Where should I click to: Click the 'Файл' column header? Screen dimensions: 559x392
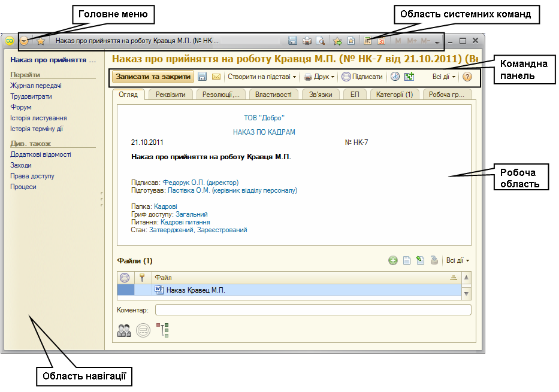pos(307,278)
